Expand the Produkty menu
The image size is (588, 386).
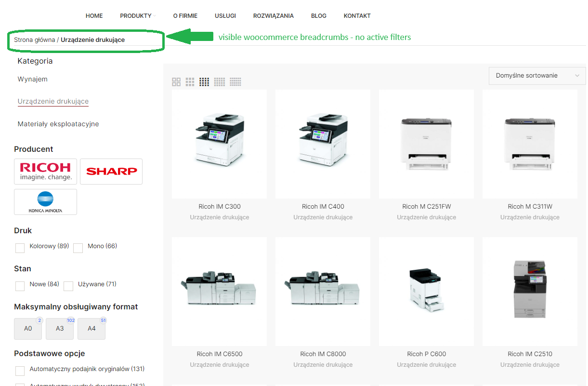pyautogui.click(x=136, y=16)
